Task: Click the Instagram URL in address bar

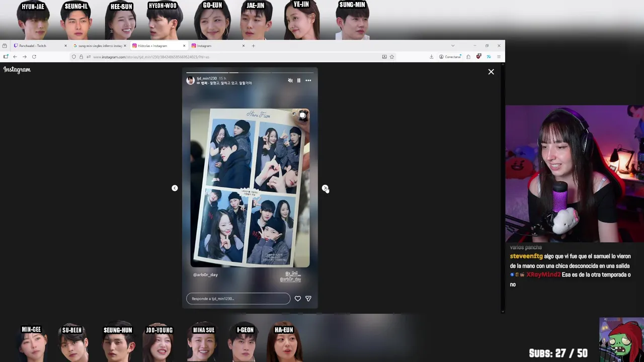Action: pos(151,57)
